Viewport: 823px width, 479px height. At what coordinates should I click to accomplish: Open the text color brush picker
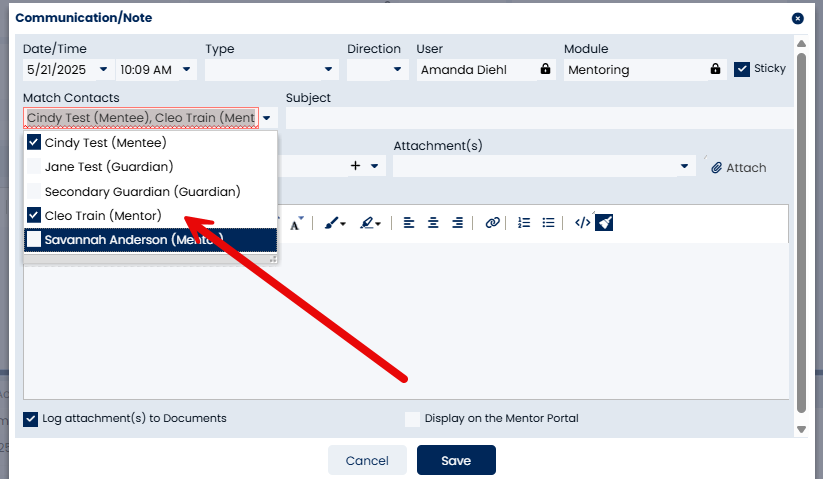point(335,223)
